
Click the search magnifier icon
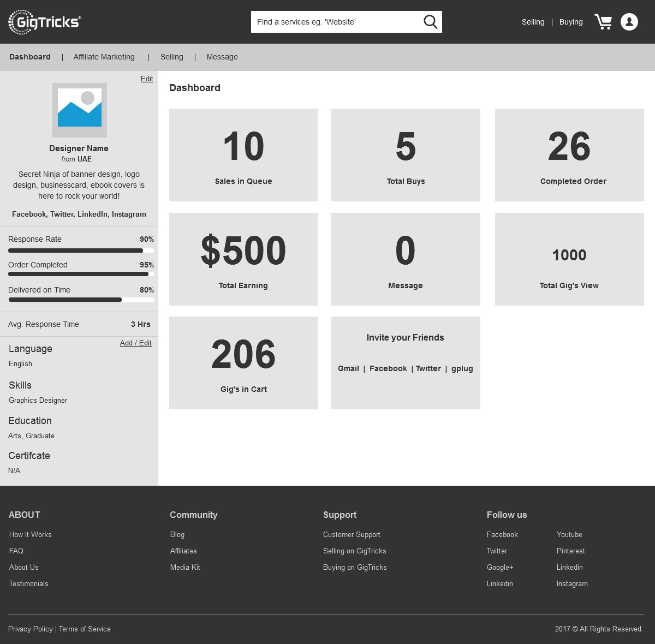click(x=430, y=22)
